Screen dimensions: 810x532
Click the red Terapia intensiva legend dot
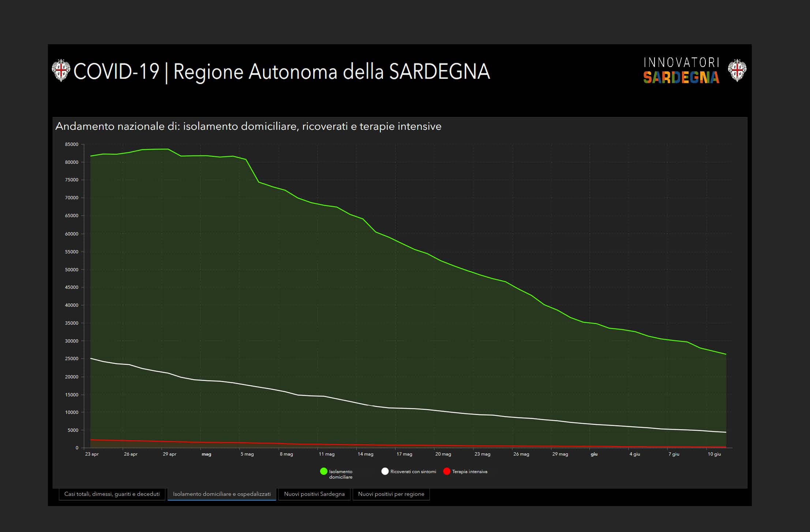446,471
